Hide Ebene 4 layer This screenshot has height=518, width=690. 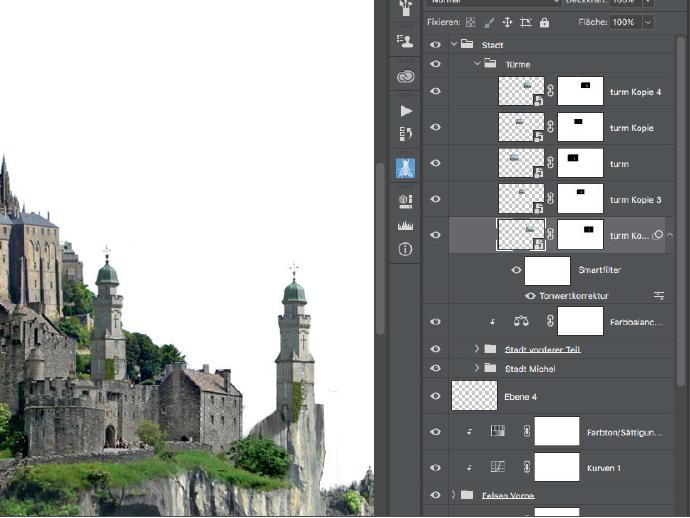(436, 396)
